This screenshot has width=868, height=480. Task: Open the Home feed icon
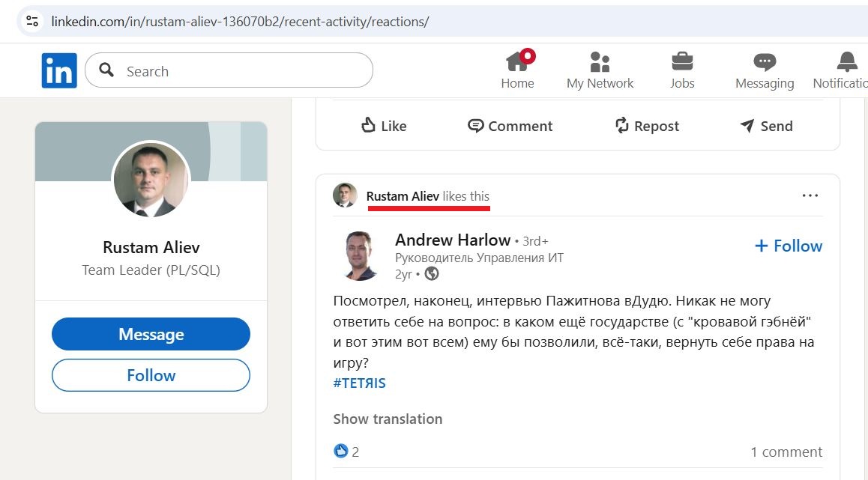click(x=517, y=64)
